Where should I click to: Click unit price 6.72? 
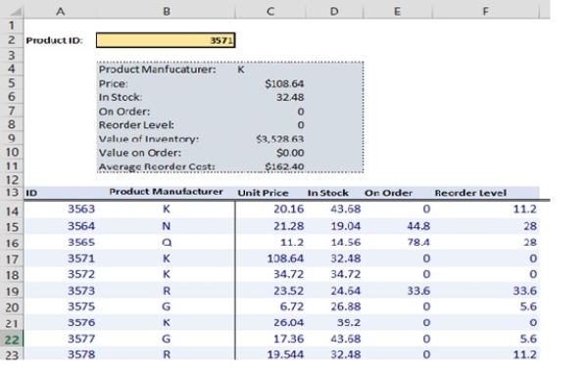point(292,306)
